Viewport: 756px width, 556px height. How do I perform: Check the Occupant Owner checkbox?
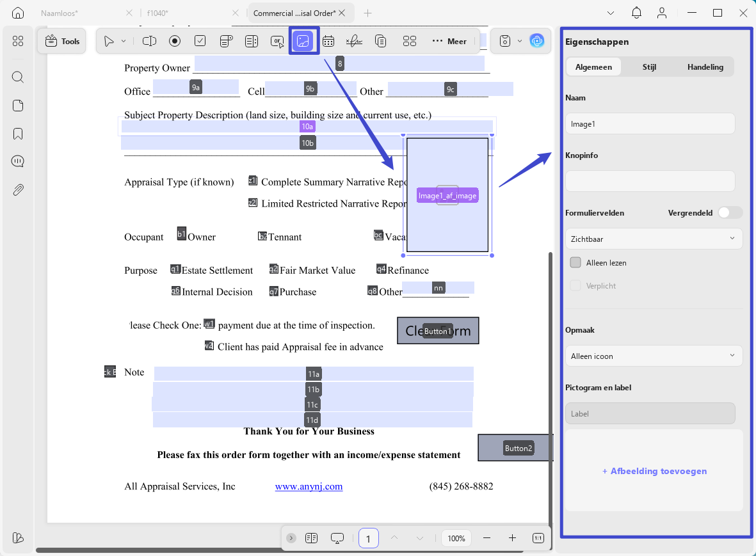click(x=181, y=234)
